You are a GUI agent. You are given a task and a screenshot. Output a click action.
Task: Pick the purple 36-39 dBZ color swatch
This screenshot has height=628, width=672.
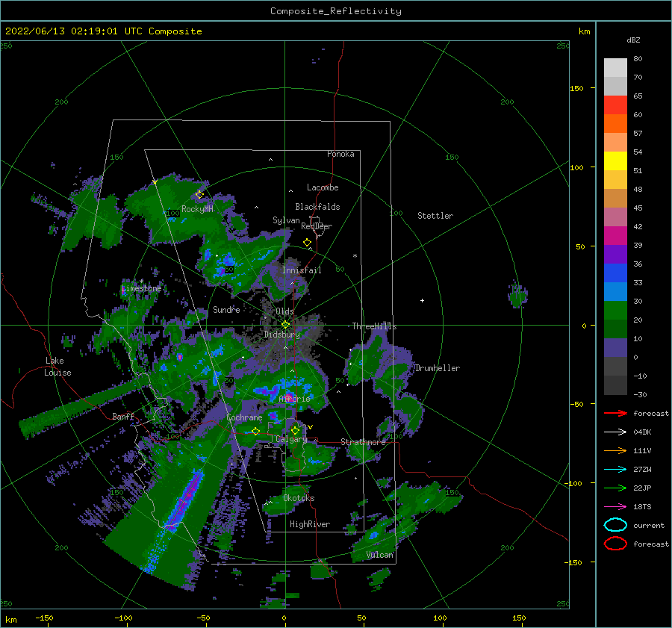(615, 255)
